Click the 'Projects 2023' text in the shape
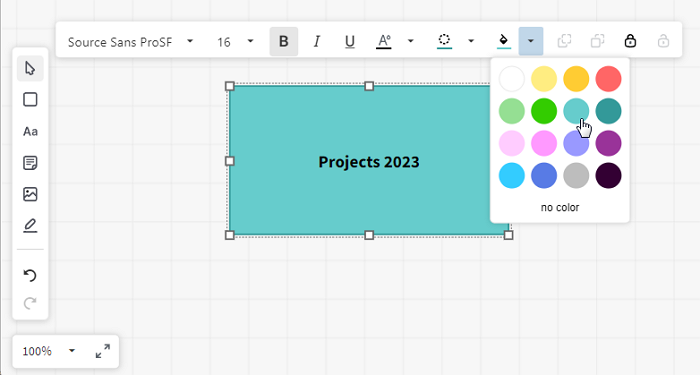This screenshot has height=375, width=700. [369, 162]
